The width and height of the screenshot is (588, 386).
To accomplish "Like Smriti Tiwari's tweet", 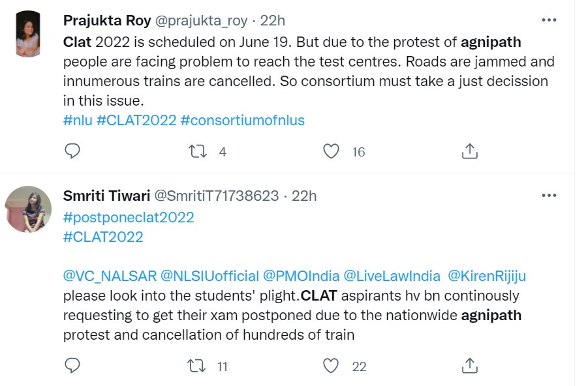I will click(x=332, y=366).
